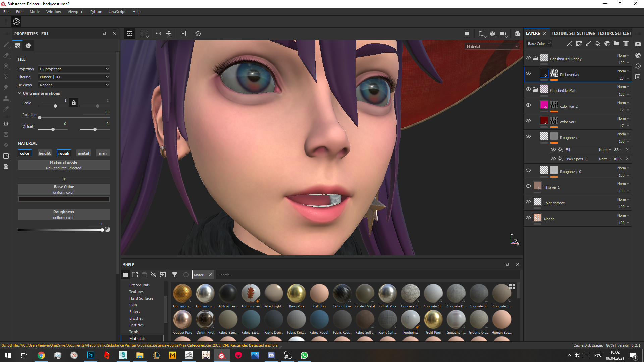
Task: Open the shelf filter funnel icon
Action: click(x=175, y=275)
